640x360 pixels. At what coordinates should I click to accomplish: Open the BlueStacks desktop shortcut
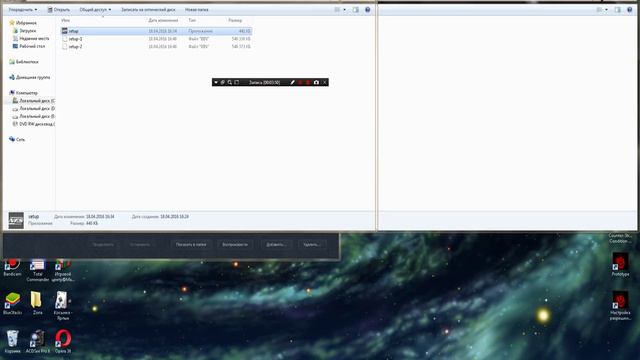coord(12,303)
